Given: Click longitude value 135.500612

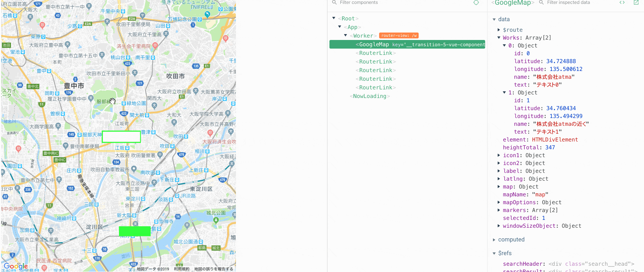Looking at the screenshot, I should [x=566, y=69].
